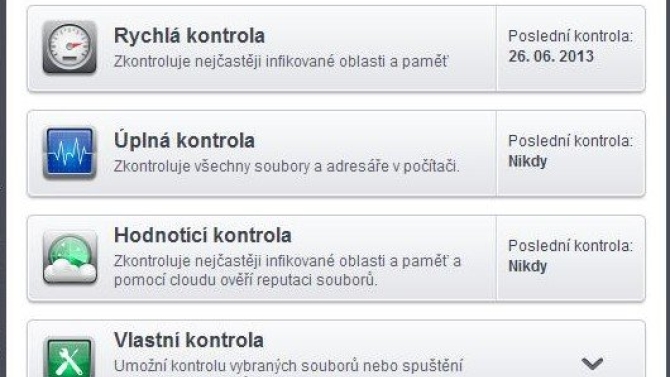Click 'Poslední kontrola' label in Rychlá kontrola row
This screenshot has height=377, width=670.
coord(570,36)
